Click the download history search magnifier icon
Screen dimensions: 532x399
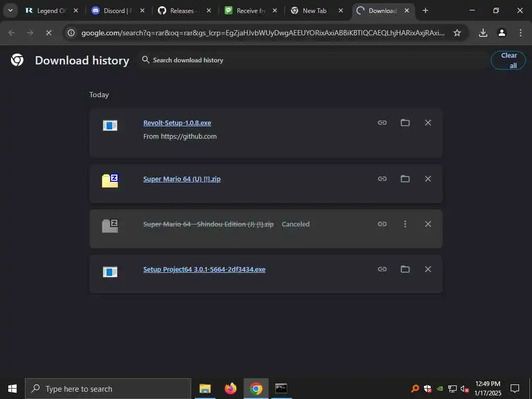[145, 60]
